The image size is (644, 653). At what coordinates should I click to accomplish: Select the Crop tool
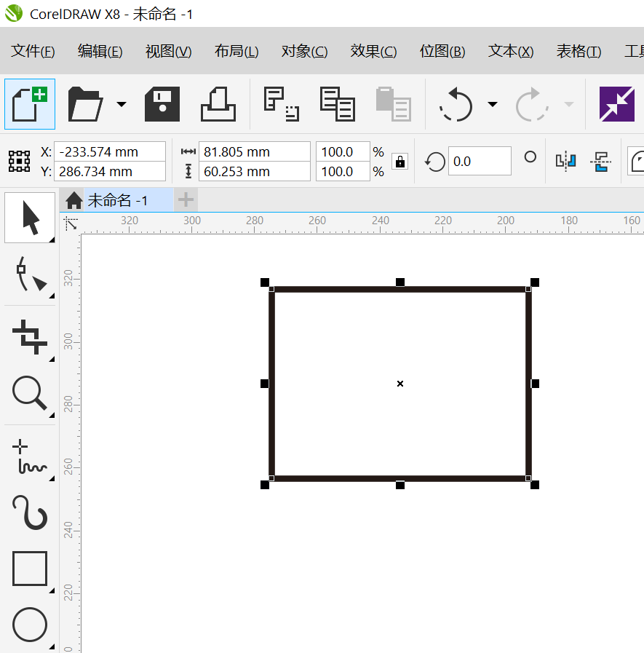coord(30,336)
